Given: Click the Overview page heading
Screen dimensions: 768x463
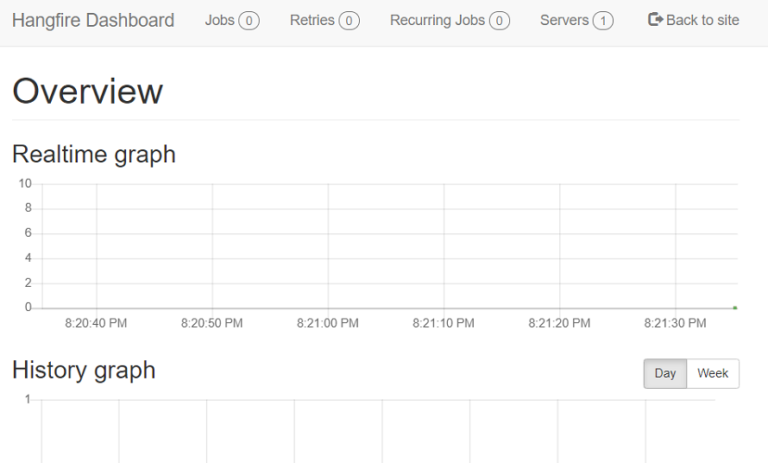Looking at the screenshot, I should point(87,92).
